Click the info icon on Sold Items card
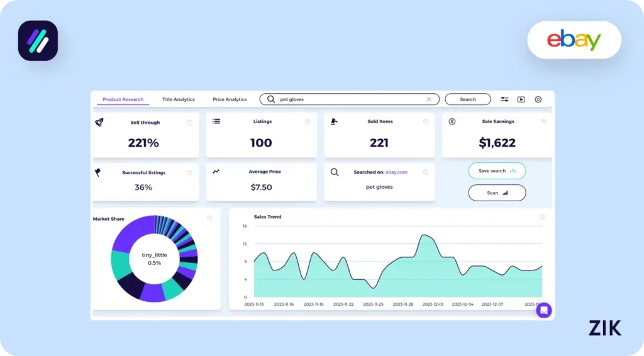Viewport: 644px width, 356px height. (425, 121)
